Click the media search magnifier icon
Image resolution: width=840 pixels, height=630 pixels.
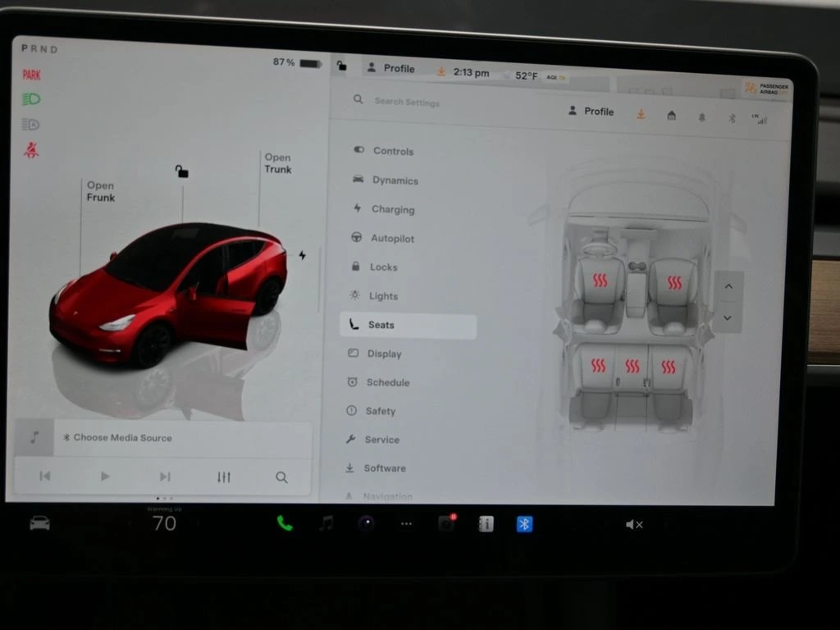(x=281, y=477)
